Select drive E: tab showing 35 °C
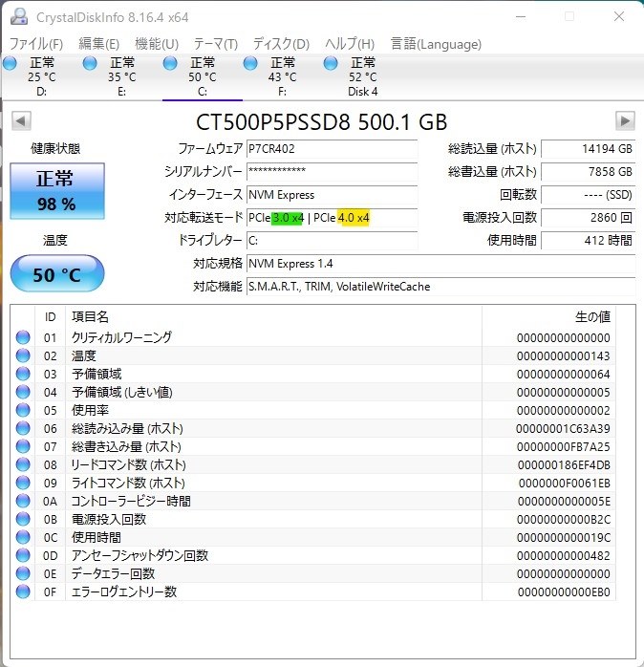Screen dimensions: 644x667 coord(121,77)
